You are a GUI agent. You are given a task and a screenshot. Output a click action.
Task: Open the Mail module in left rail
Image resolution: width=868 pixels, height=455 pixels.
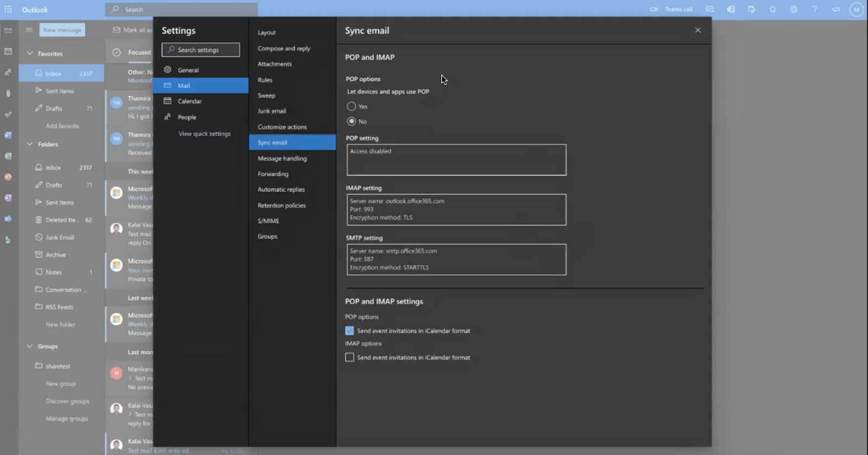coord(8,31)
